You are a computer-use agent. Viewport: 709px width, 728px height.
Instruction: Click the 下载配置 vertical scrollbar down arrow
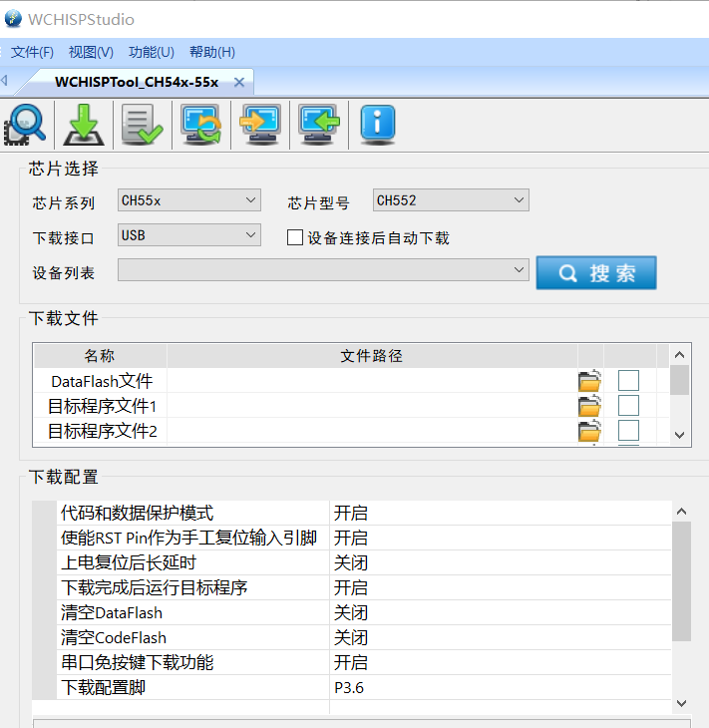[681, 703]
